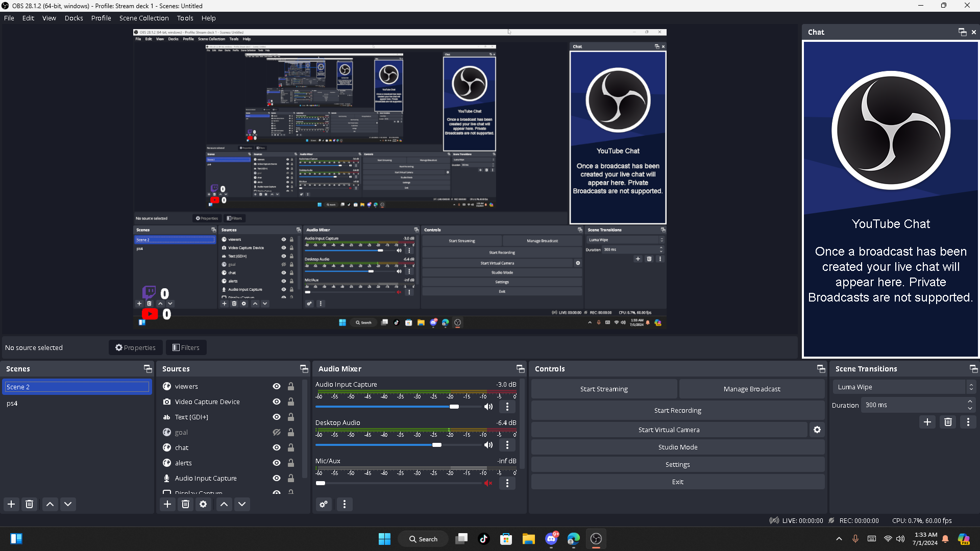Click Start Virtual Camera button
This screenshot has height=551, width=980.
669,430
